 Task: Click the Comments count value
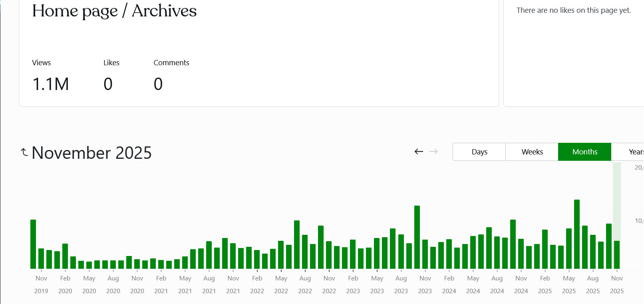pyautogui.click(x=158, y=84)
